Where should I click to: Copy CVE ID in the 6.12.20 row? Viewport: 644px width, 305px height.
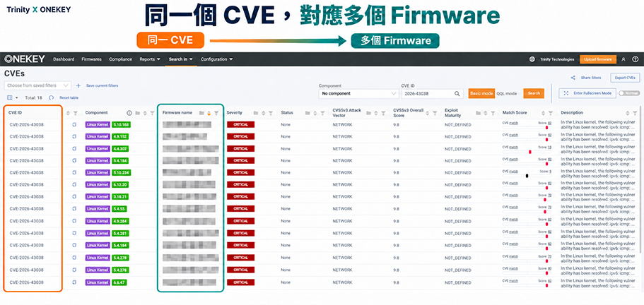(74, 185)
